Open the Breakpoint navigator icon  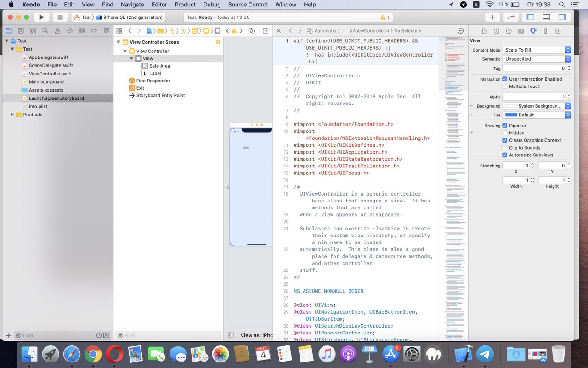point(94,31)
